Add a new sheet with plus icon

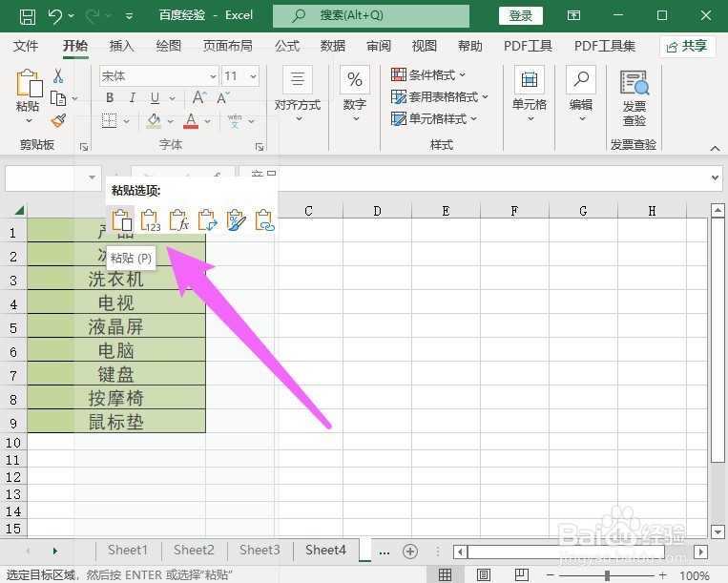coord(410,552)
